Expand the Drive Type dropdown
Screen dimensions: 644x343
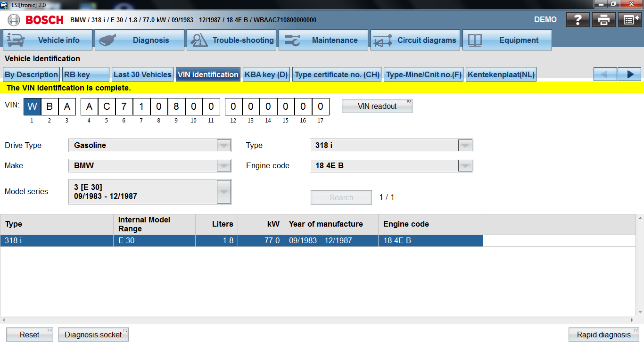(x=224, y=146)
